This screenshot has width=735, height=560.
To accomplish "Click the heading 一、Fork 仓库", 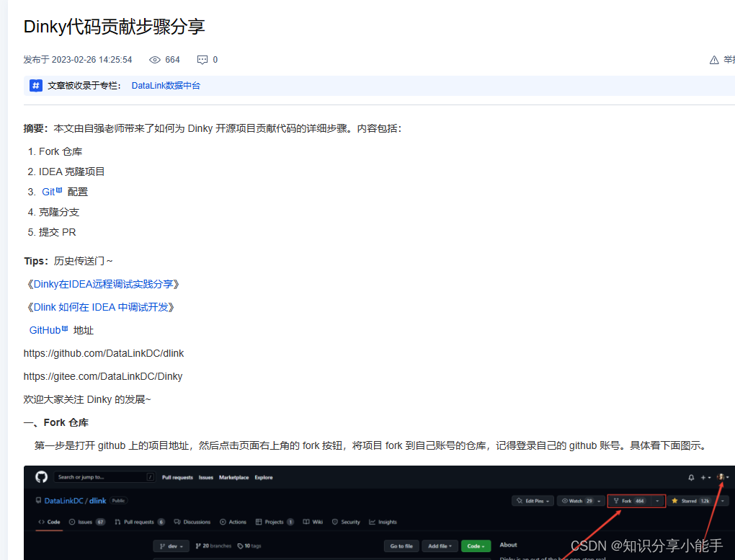I will (x=56, y=422).
